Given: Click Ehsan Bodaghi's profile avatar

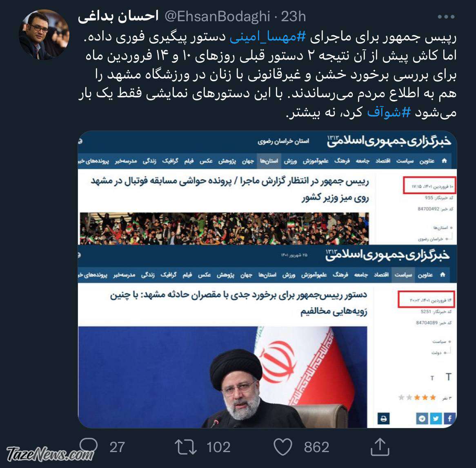Looking at the screenshot, I should [44, 34].
